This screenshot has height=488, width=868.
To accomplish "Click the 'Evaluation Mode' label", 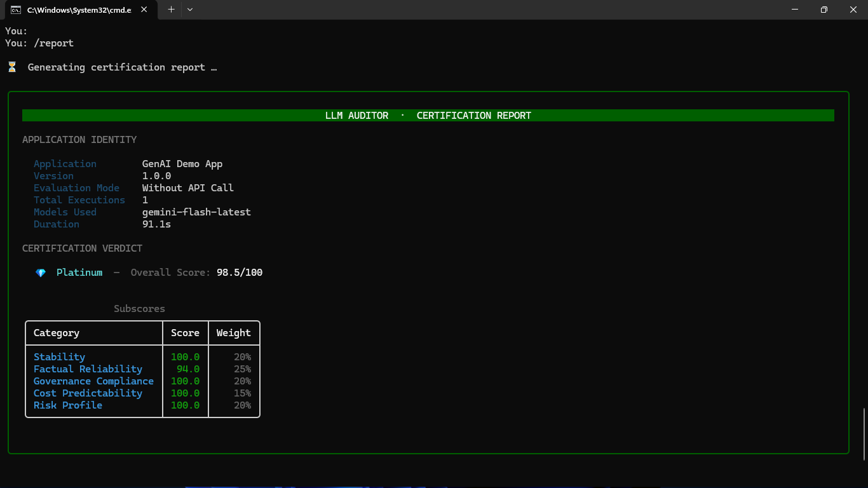I will [76, 188].
